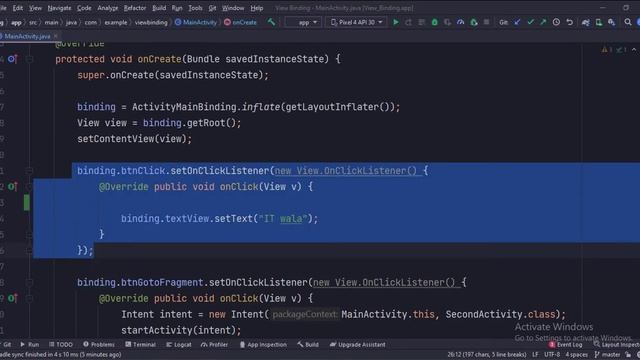Click MainActivity in the breadcrumb bar
The image size is (640, 360).
[x=196, y=22]
